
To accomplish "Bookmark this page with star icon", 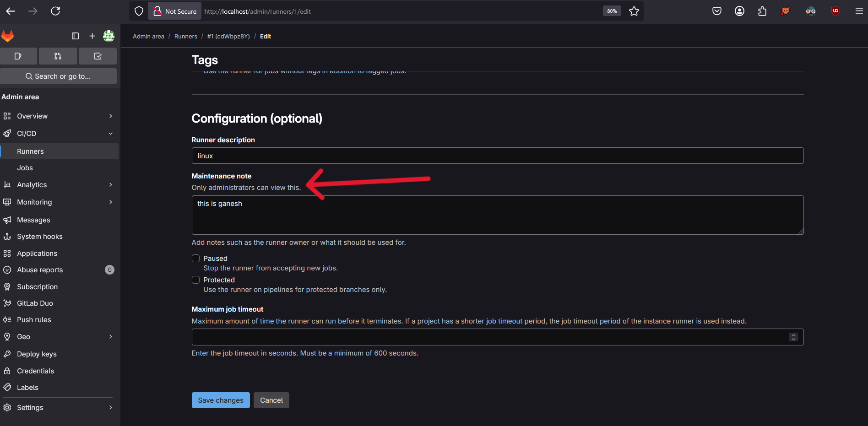I will [x=634, y=11].
